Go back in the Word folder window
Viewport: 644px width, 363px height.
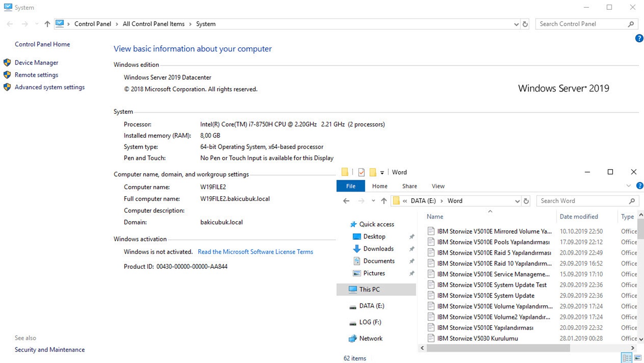coord(346,201)
